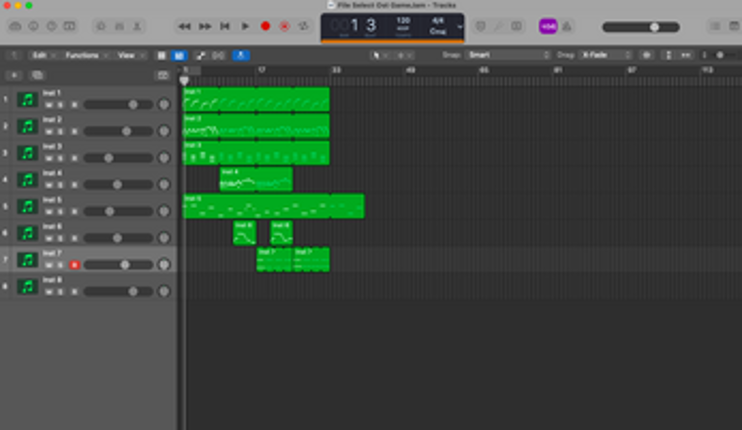Click the Rewind transport button
This screenshot has height=430, width=742.
[x=185, y=26]
